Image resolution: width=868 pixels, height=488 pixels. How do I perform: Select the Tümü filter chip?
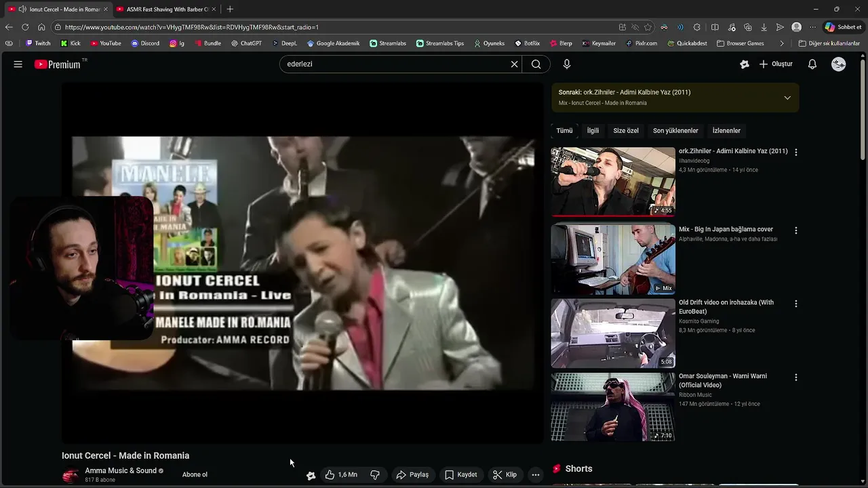564,131
